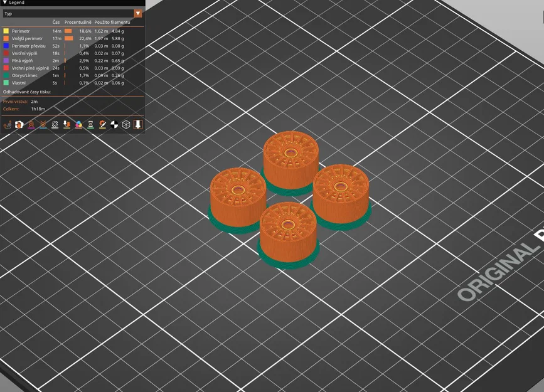Collapse the Legend panel triangle

tap(5, 3)
